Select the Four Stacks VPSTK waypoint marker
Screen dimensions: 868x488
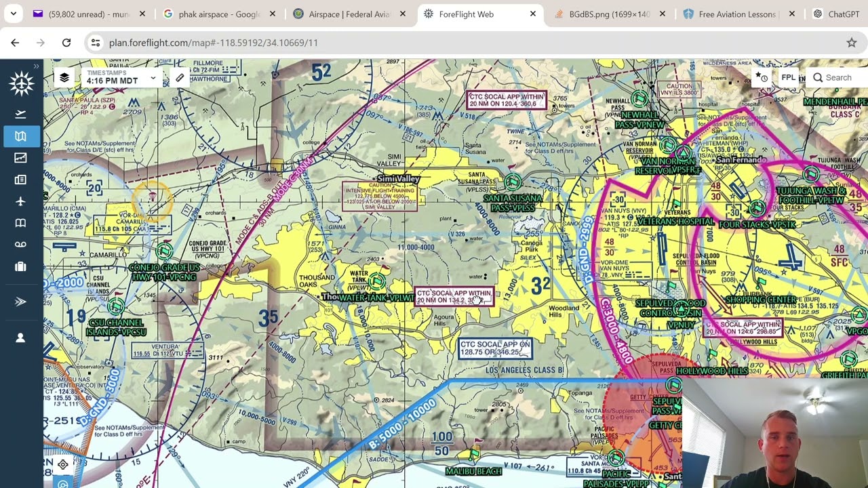point(757,209)
